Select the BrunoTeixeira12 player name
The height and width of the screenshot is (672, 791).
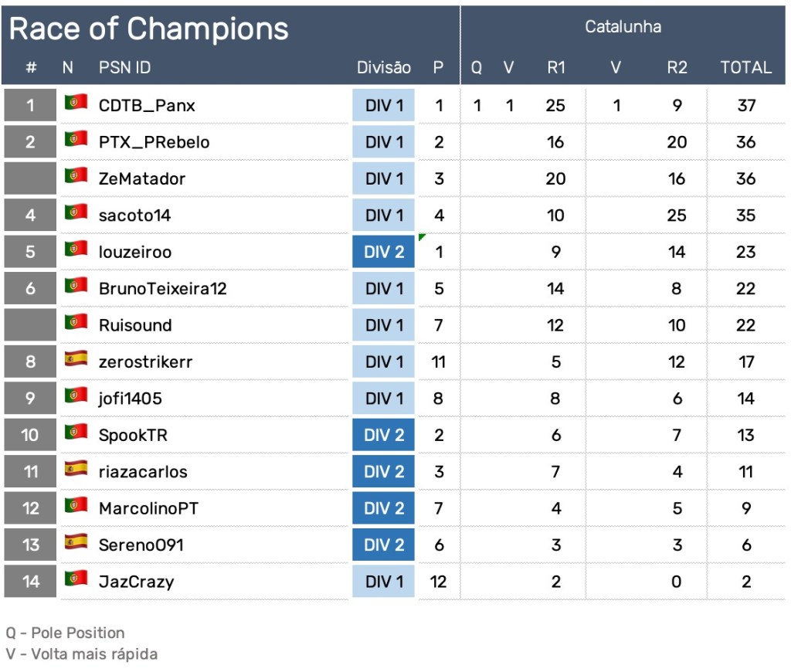coord(162,289)
